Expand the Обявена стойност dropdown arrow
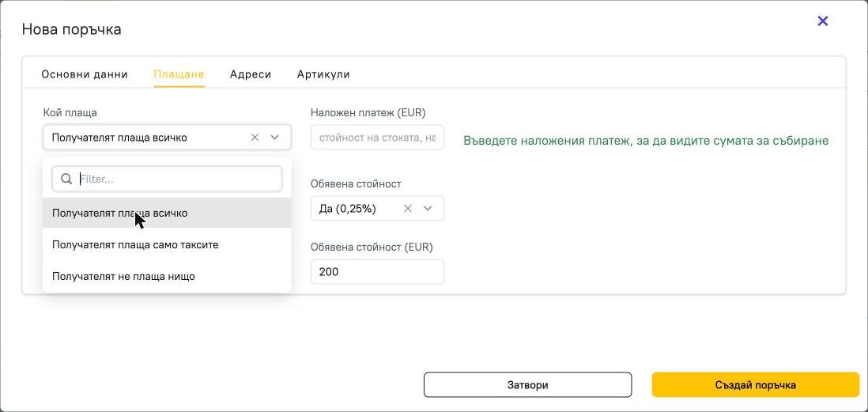Viewport: 868px width, 412px height. [x=428, y=208]
